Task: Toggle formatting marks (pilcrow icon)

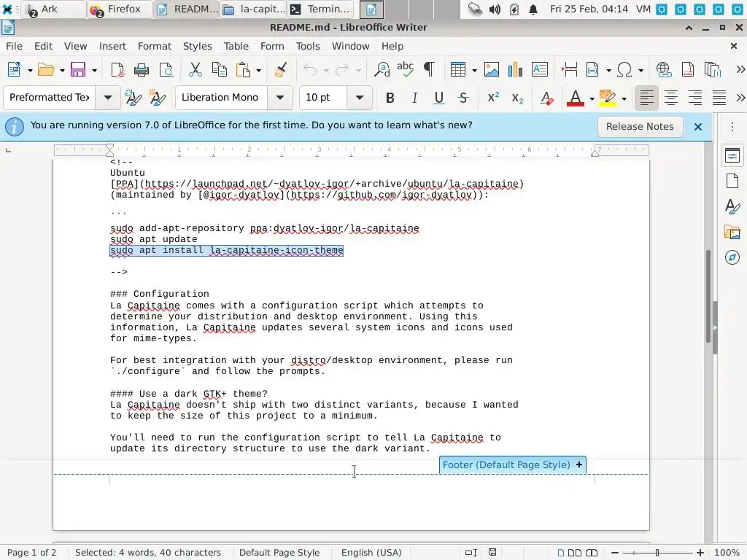Action: (x=429, y=70)
